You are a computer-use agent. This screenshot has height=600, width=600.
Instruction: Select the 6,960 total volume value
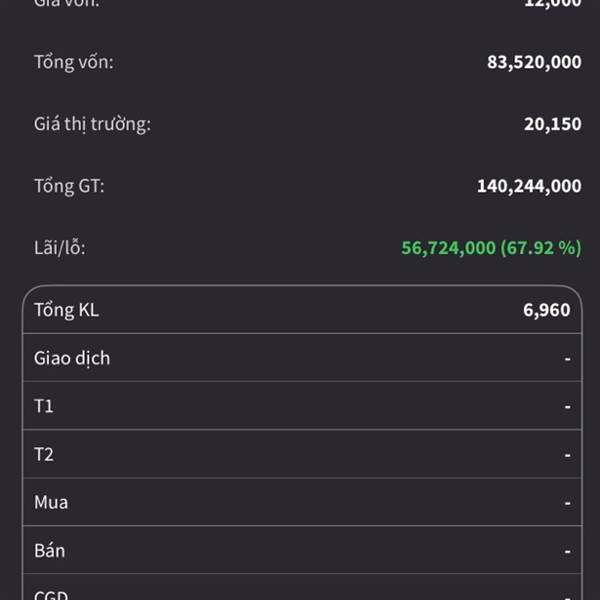coord(546,310)
